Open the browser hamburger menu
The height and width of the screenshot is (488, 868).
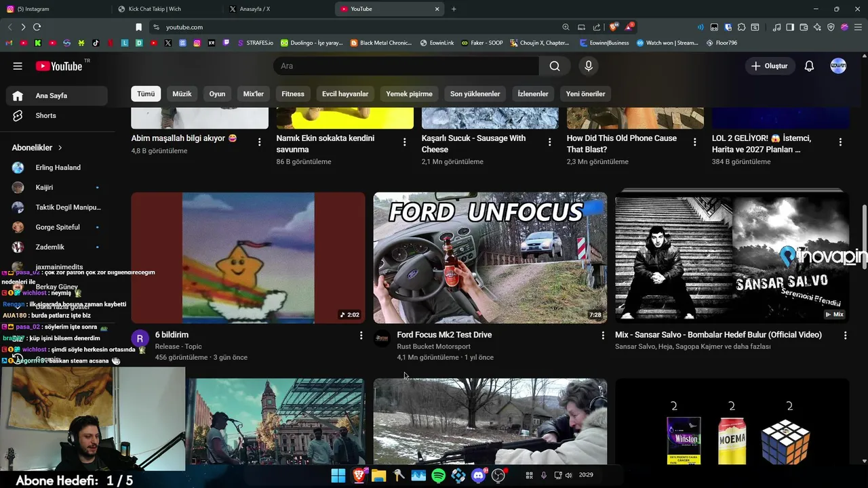coord(858,27)
